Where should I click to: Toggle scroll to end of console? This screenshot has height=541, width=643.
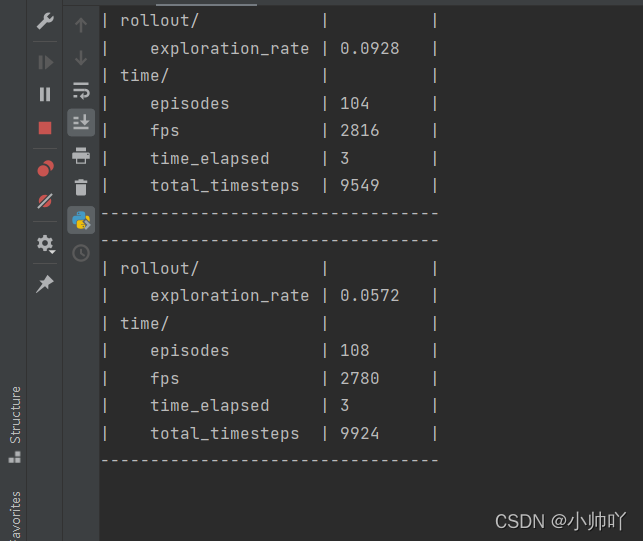click(81, 122)
